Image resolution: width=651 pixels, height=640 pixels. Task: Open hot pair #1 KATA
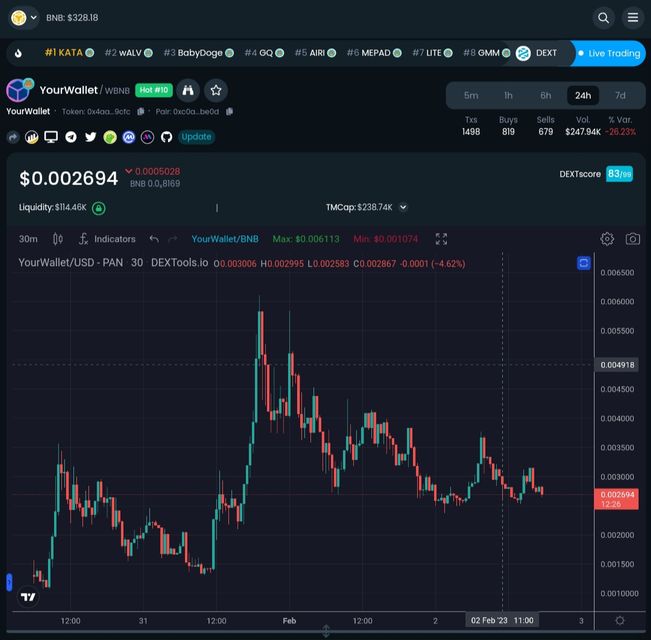pyautogui.click(x=69, y=53)
